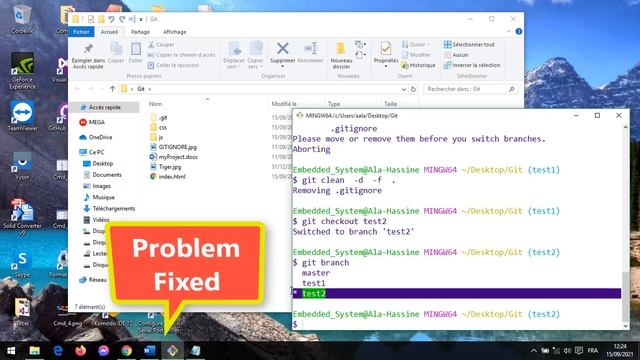640x360 pixels.
Task: Click the Couper scissors option
Action: [161, 44]
